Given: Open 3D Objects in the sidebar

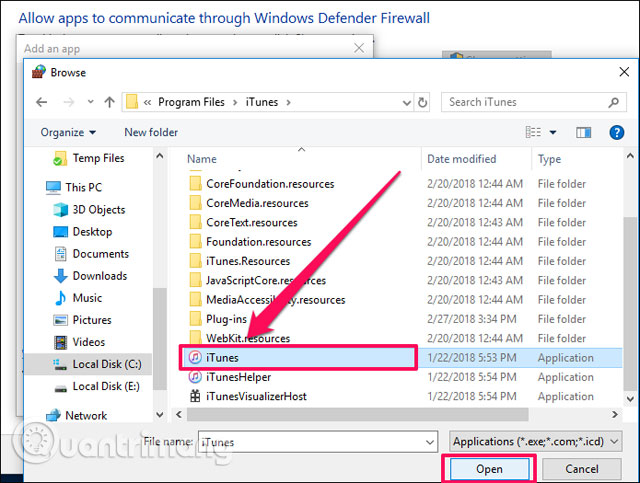Looking at the screenshot, I should pyautogui.click(x=89, y=210).
